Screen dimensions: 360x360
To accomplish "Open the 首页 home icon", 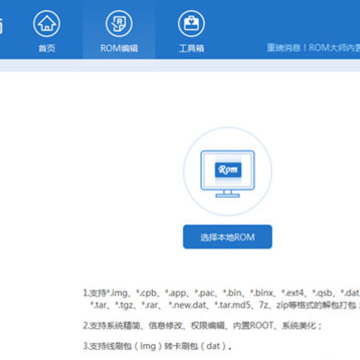I will click(x=47, y=24).
